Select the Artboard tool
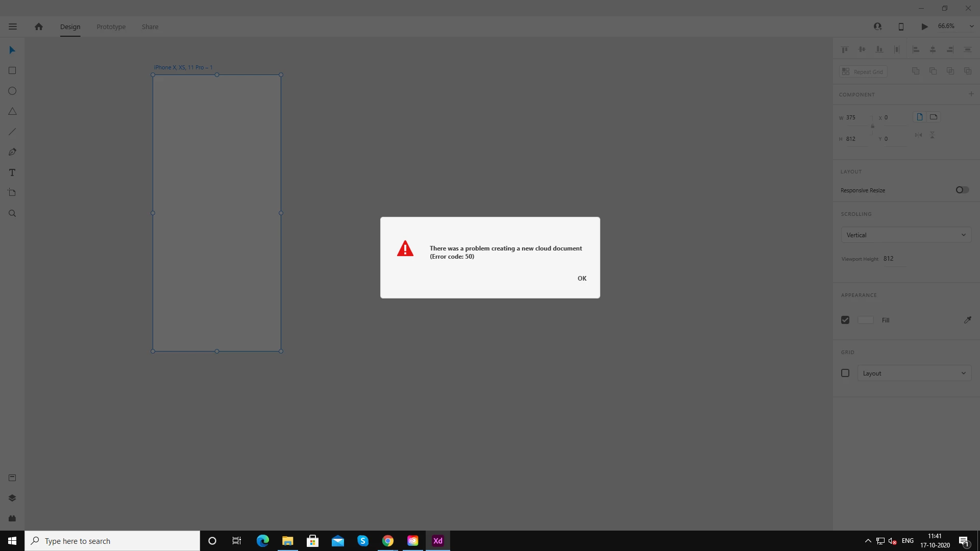 (12, 193)
